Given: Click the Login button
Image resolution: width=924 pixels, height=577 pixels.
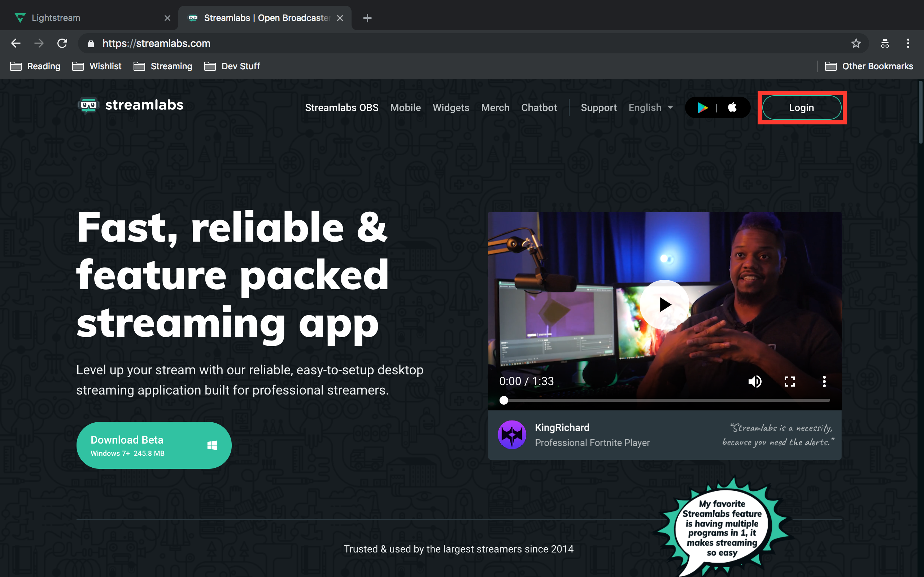Looking at the screenshot, I should pyautogui.click(x=801, y=107).
